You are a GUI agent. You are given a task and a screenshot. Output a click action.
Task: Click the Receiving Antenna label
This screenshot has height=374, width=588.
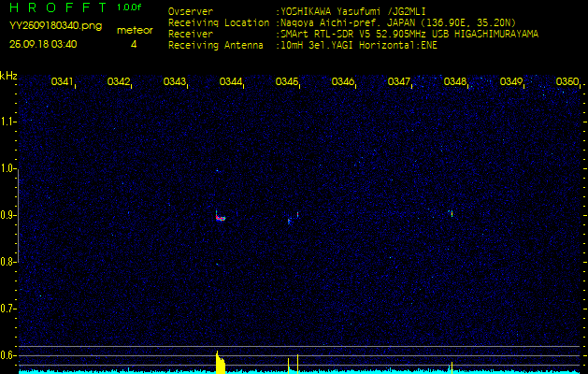[x=216, y=46]
